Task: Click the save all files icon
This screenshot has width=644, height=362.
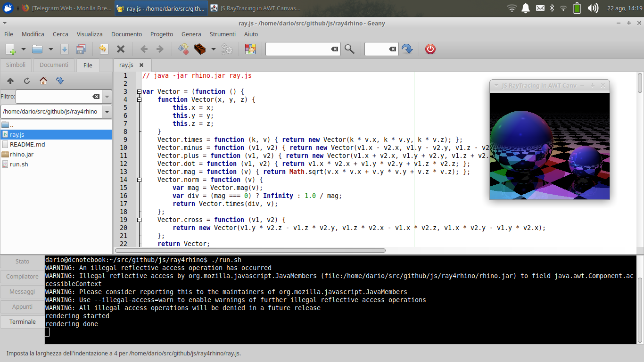Action: point(81,49)
